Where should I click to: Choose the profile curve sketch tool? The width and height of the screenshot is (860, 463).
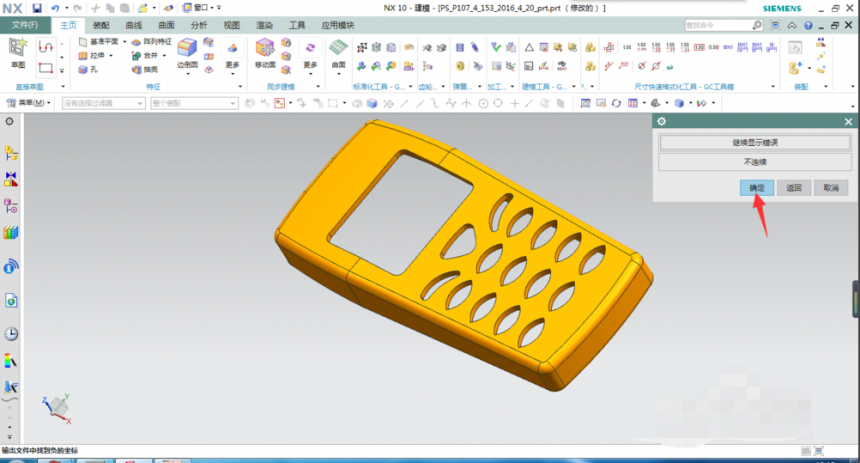[x=46, y=47]
